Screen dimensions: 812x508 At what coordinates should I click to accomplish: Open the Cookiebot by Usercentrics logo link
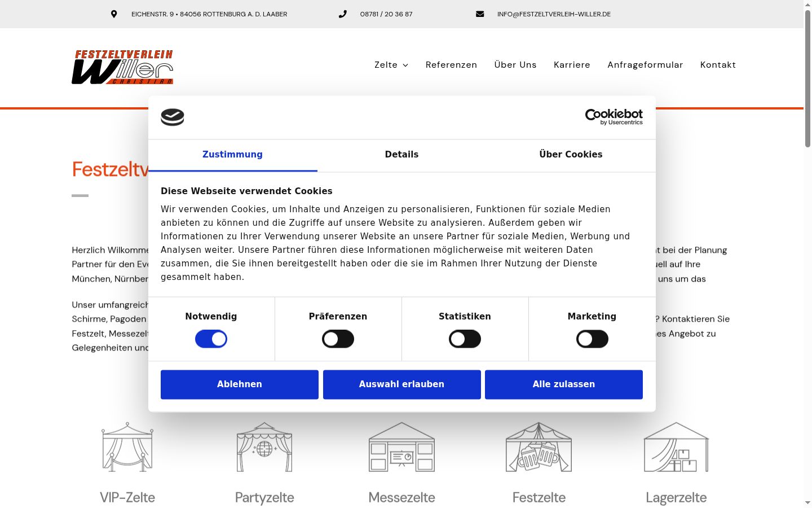614,117
